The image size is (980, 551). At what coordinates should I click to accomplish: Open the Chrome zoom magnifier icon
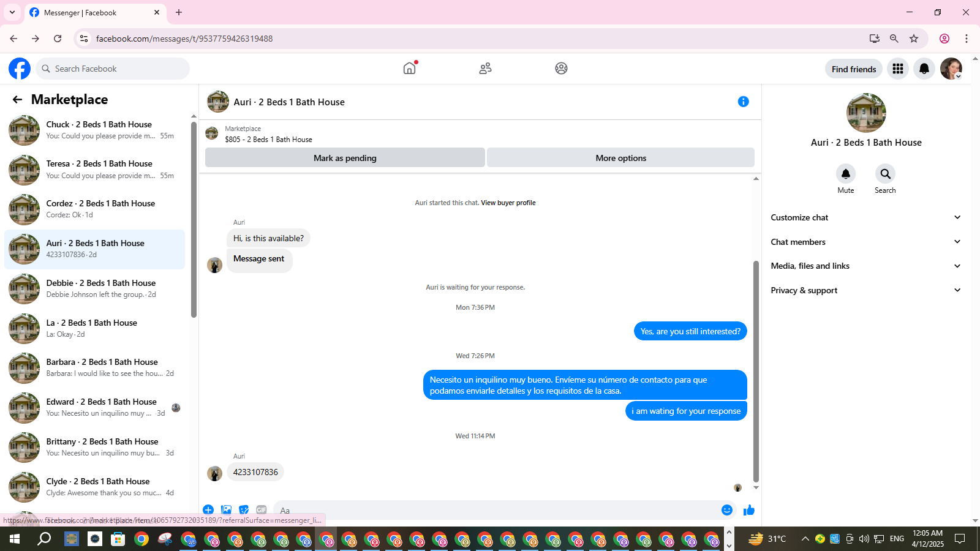894,39
